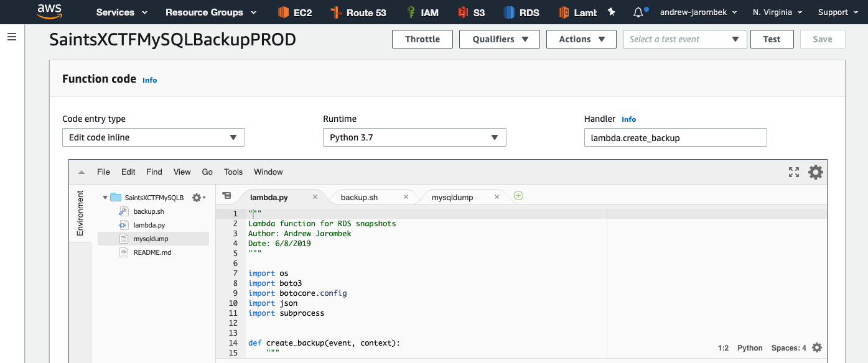Screen dimensions: 868x363
Task: Open the notifications bell
Action: (x=639, y=12)
